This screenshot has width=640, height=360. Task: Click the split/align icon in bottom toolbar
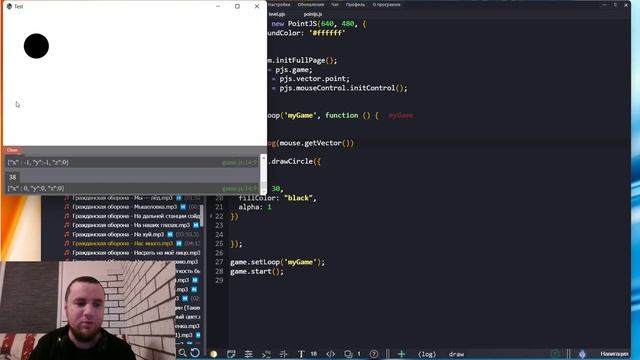coord(284,354)
